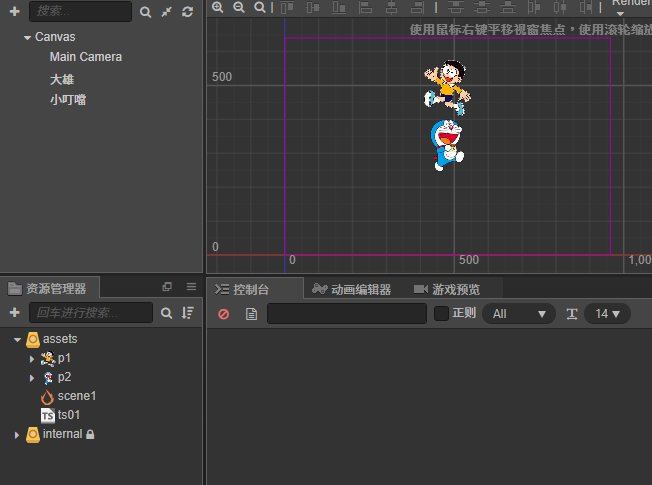Zoom out the scene view

click(x=239, y=7)
